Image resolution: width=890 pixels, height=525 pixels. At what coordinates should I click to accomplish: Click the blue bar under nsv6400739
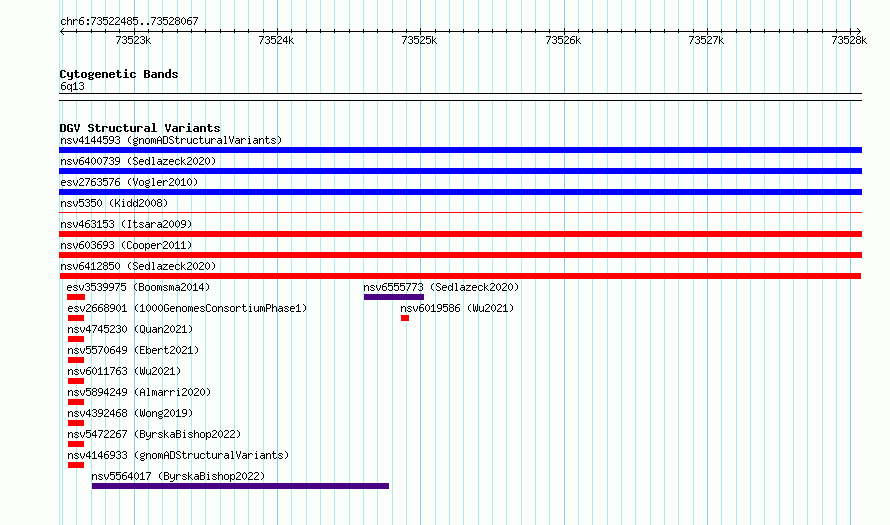(x=460, y=171)
